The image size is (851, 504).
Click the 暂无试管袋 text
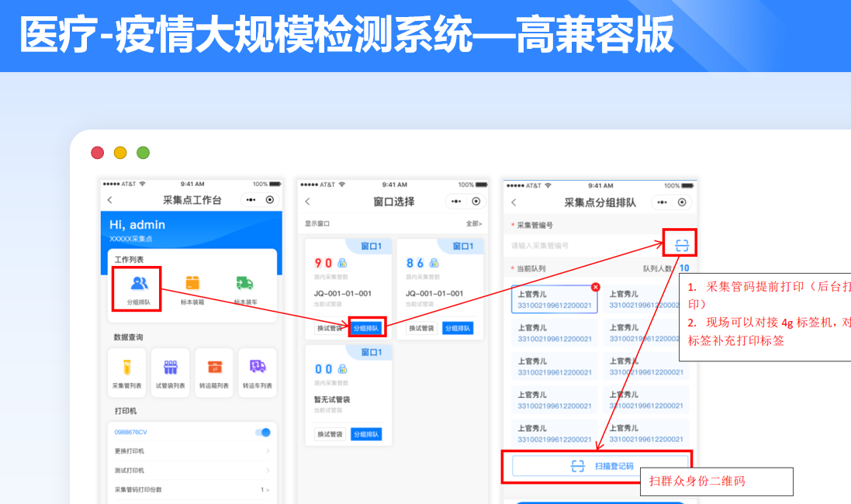(x=332, y=399)
